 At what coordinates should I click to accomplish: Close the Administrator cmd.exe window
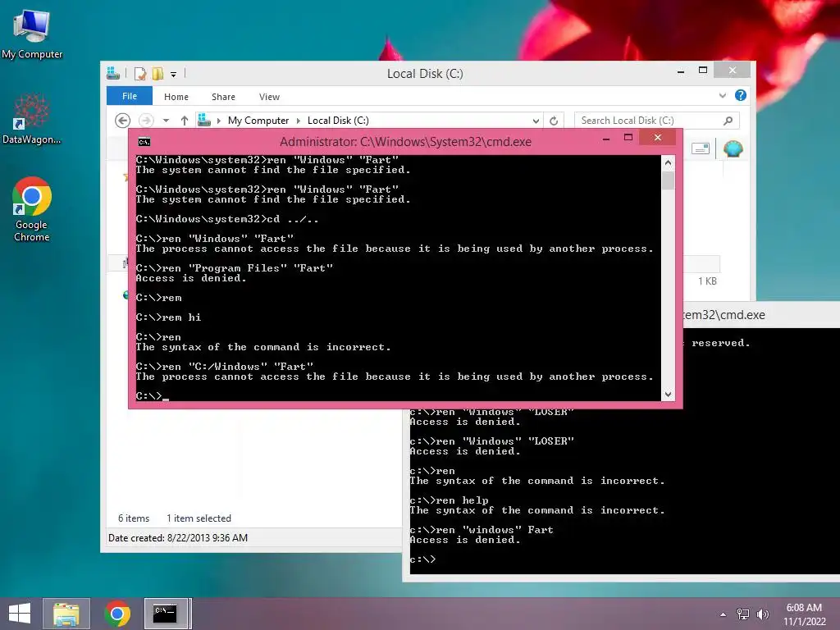coord(658,138)
